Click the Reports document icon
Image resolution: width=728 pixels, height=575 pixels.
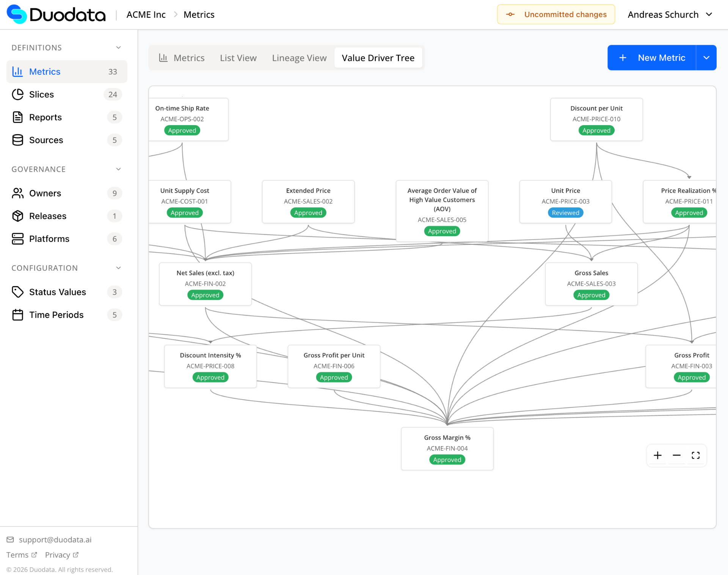click(x=18, y=117)
